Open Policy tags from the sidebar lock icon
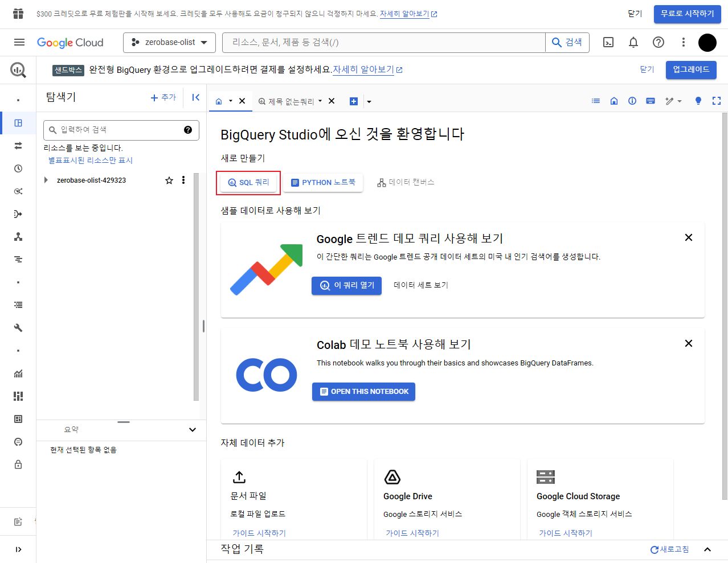The height and width of the screenshot is (563, 728). pyautogui.click(x=18, y=465)
